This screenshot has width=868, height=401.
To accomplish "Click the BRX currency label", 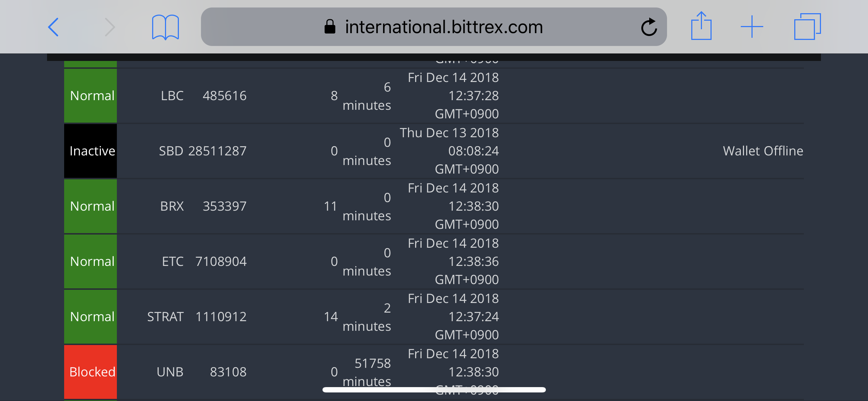I will click(172, 206).
